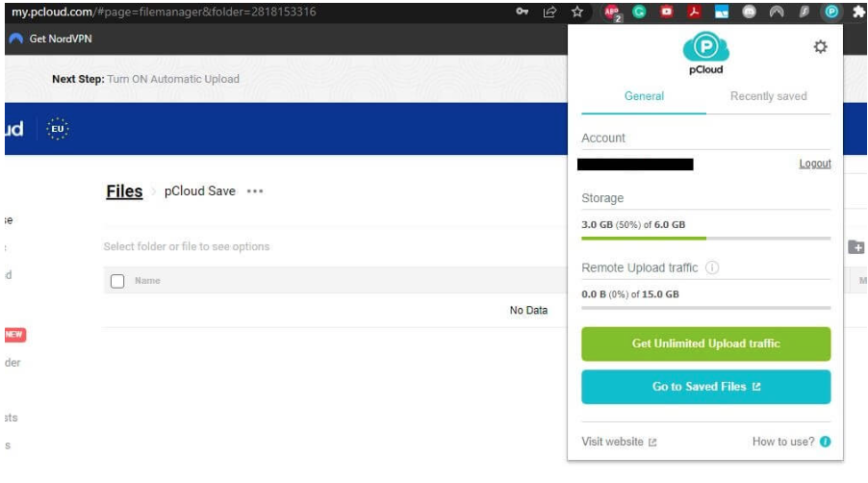
Task: Open the red video screenshot extension
Action: pos(667,12)
